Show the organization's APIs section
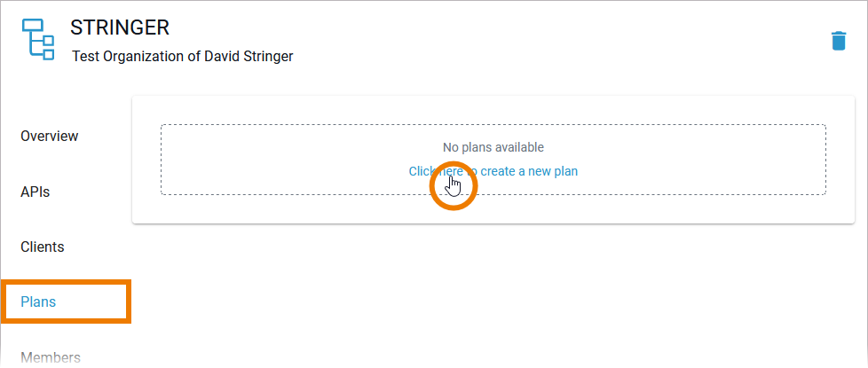868x368 pixels. tap(36, 192)
